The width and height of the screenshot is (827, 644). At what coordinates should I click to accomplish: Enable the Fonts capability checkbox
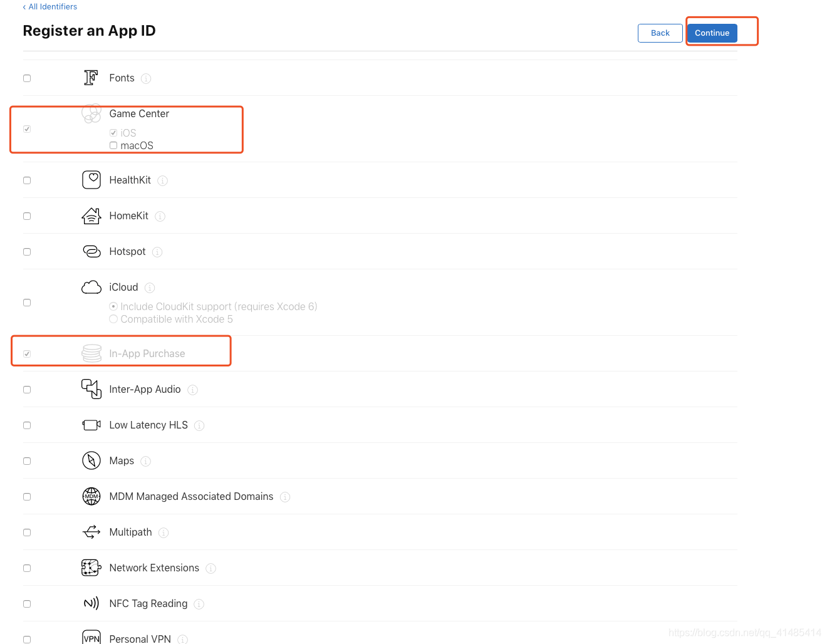pyautogui.click(x=27, y=78)
